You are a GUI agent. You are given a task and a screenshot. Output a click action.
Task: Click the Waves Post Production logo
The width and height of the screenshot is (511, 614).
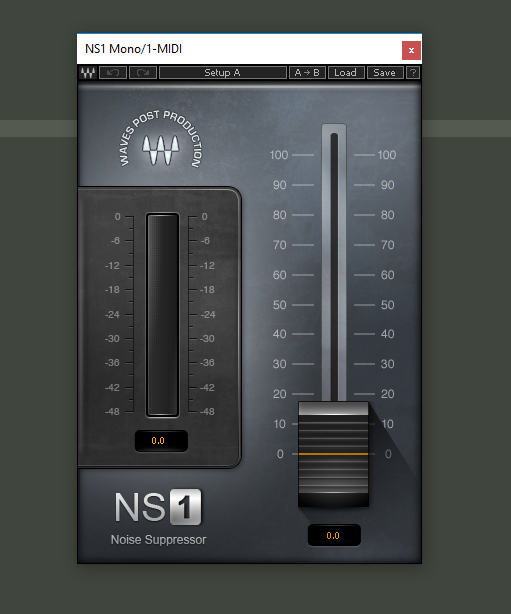tap(160, 139)
